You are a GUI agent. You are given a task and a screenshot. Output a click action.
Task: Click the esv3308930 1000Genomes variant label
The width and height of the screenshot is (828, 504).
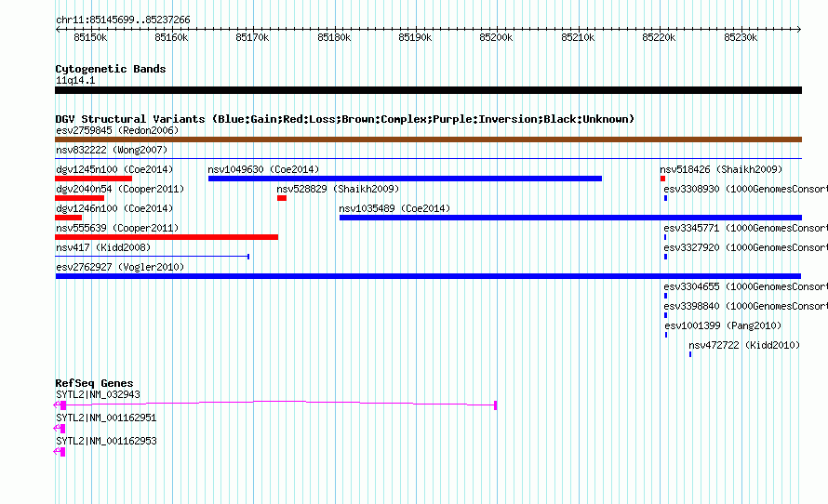click(x=745, y=189)
